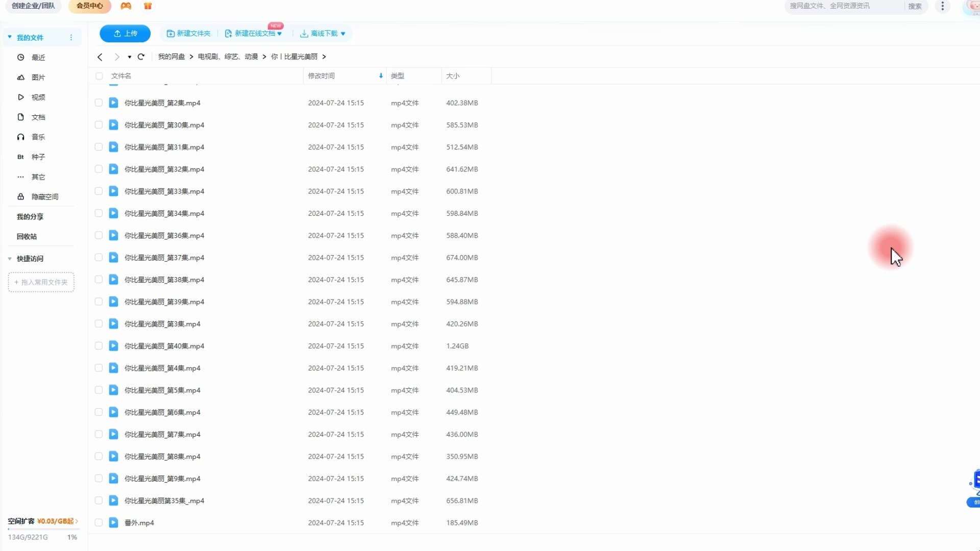Go back with the left arrow navigation icon
Viewport: 980px width, 551px height.
(100, 57)
